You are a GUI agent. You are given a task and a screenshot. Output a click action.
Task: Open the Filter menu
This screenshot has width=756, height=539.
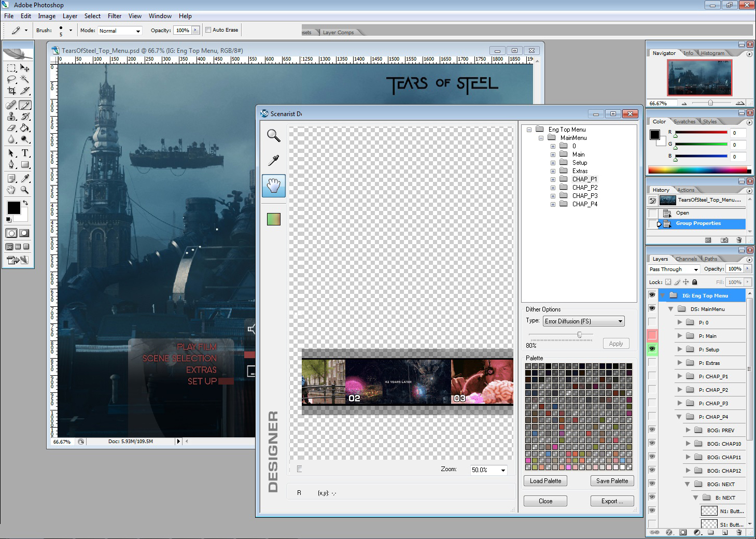pos(115,16)
